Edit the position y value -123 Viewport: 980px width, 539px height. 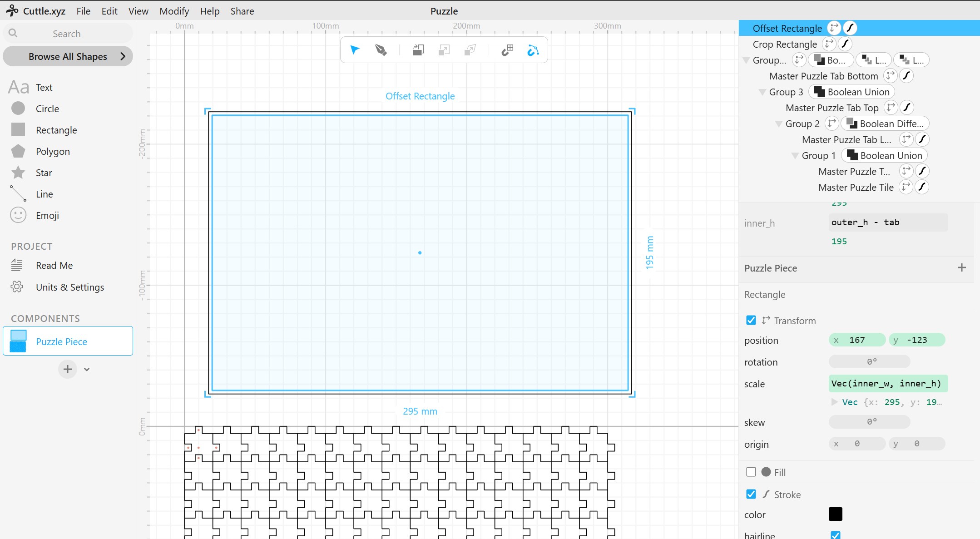pos(917,340)
